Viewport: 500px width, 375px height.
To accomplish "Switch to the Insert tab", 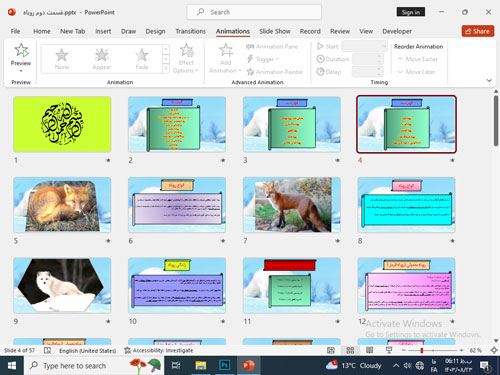I will tap(103, 31).
